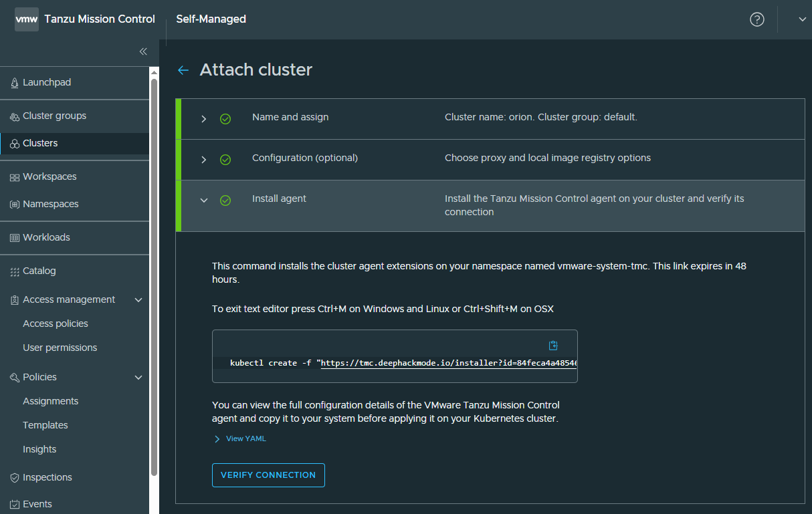812x514 pixels.
Task: Open User permissions submenu item
Action: 60,348
